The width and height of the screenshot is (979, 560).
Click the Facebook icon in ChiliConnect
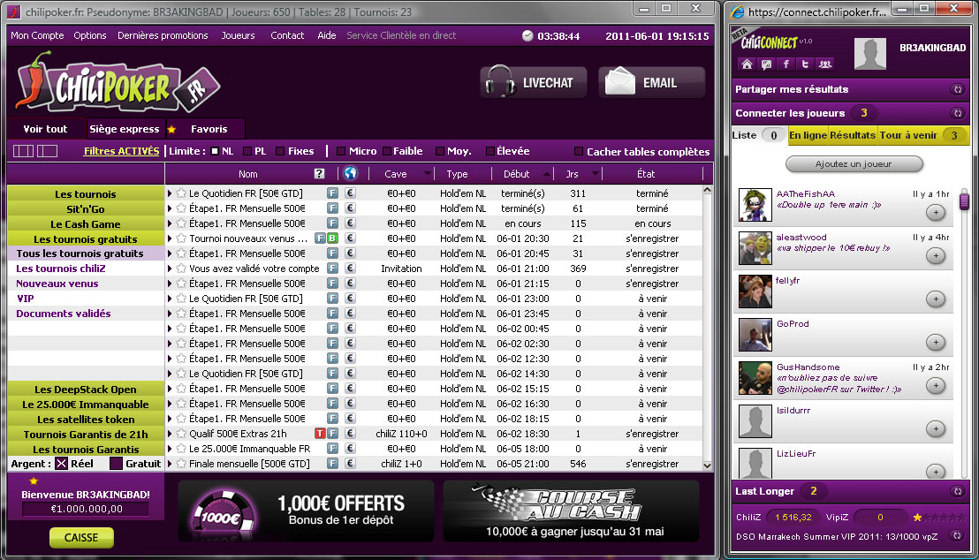coord(785,64)
